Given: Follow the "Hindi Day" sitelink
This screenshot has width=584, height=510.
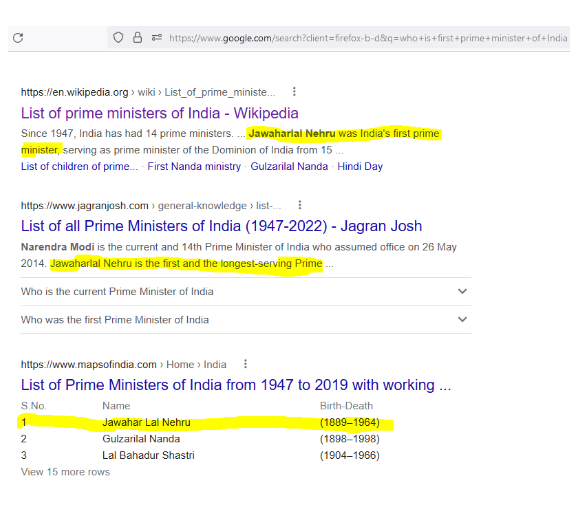Looking at the screenshot, I should tap(360, 166).
